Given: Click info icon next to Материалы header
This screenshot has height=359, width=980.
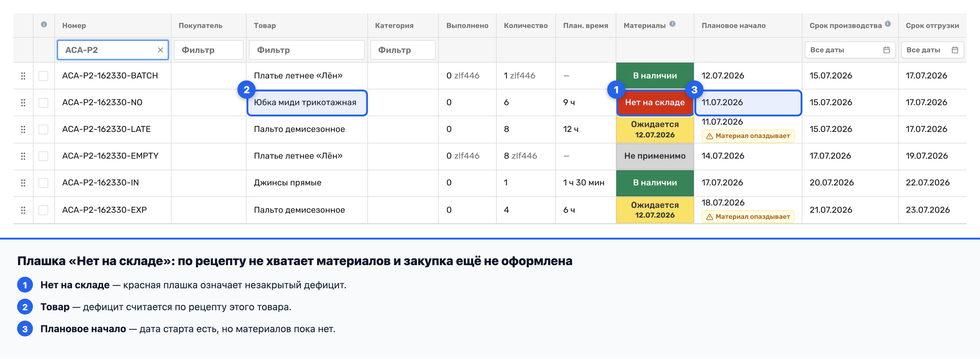Looking at the screenshot, I should 672,23.
